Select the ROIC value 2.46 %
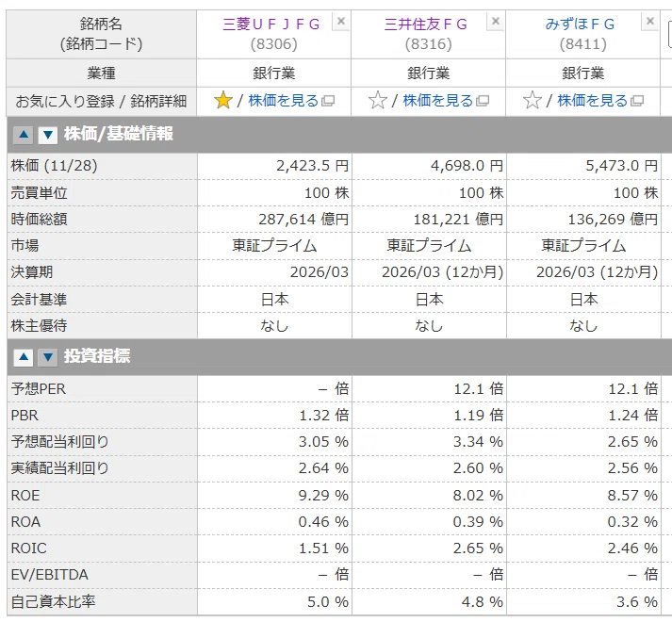Image resolution: width=672 pixels, height=622 pixels. 583,548
